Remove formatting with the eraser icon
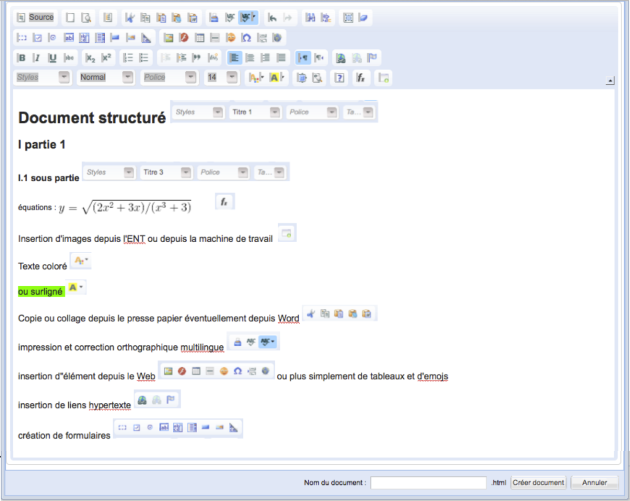 click(x=363, y=17)
